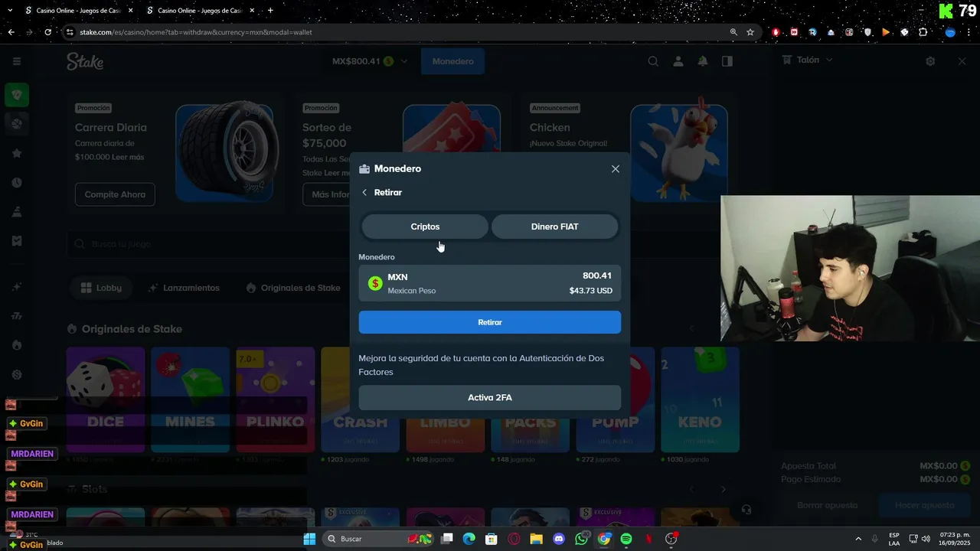Click next arrow in the Slots carousel
The image size is (980, 551).
coord(724,489)
